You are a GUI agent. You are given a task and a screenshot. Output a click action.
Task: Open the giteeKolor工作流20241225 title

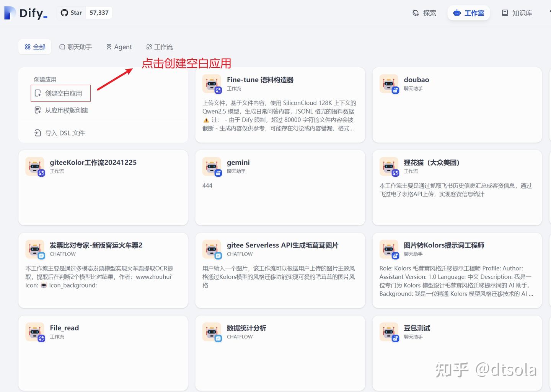(93, 162)
